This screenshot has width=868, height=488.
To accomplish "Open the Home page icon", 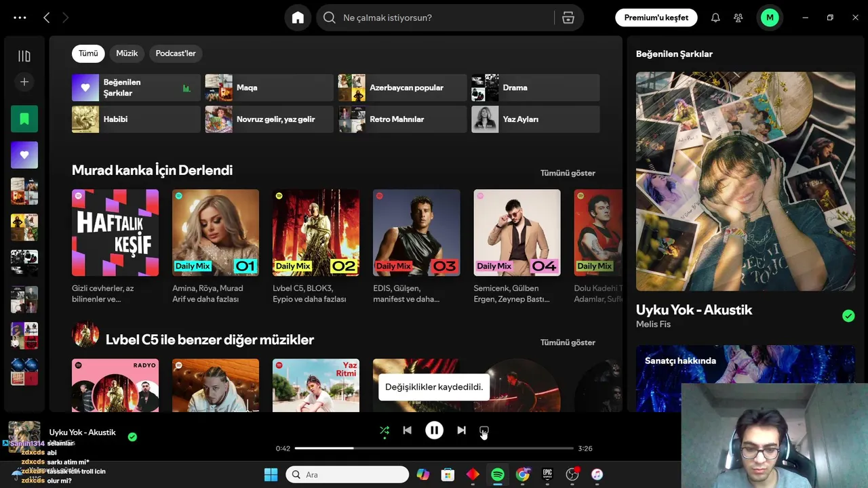I will pos(298,18).
